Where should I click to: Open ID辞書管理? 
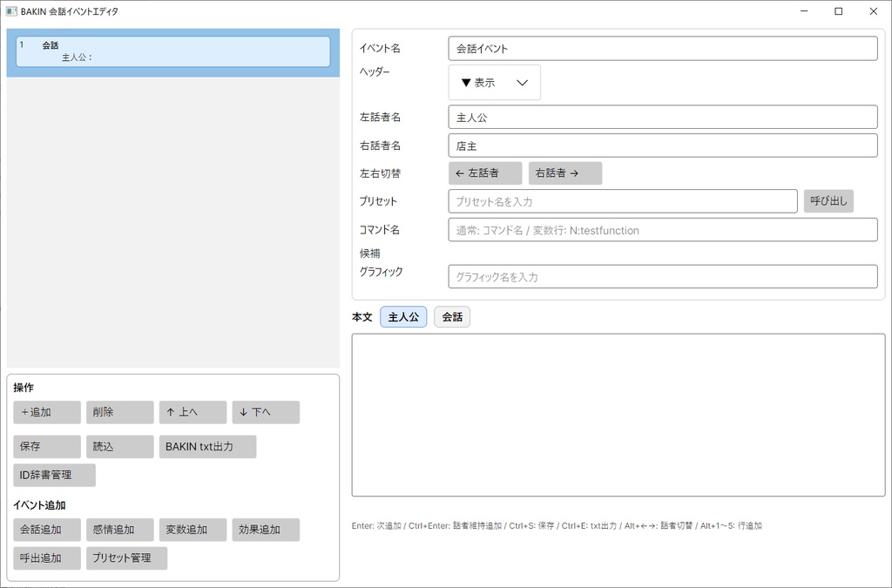55,475
